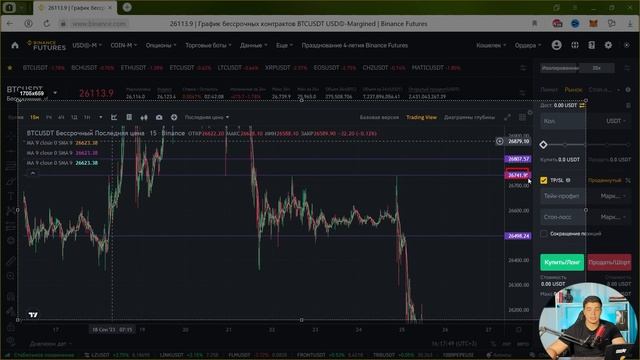Image resolution: width=640 pixels, height=360 pixels.
Task: Open the user profile icon
Action: coord(556,45)
